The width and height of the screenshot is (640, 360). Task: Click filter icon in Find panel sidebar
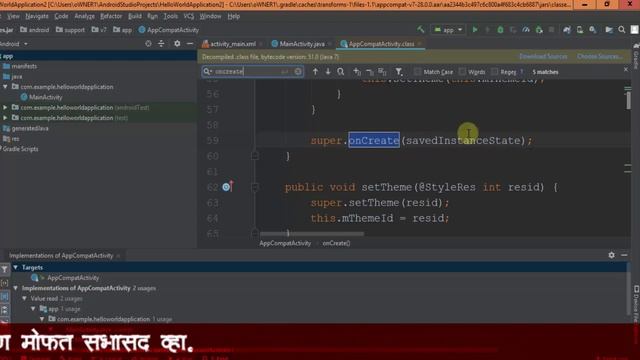pos(4,269)
